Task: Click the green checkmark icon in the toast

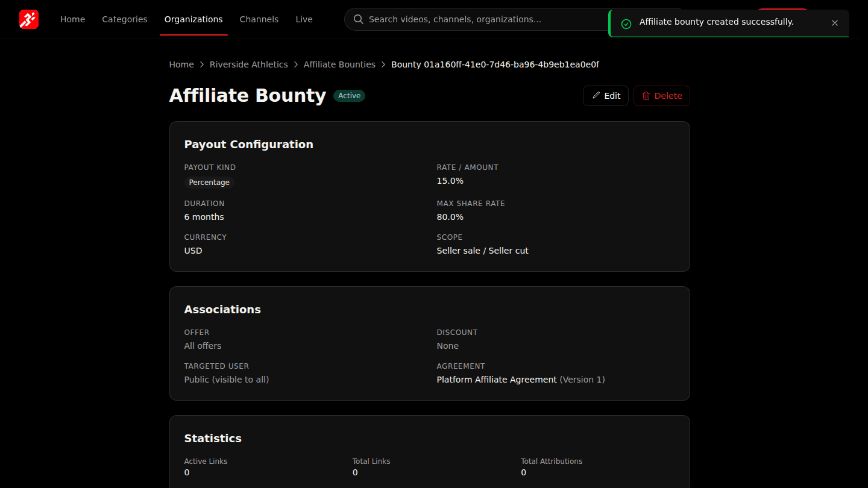Action: point(626,23)
